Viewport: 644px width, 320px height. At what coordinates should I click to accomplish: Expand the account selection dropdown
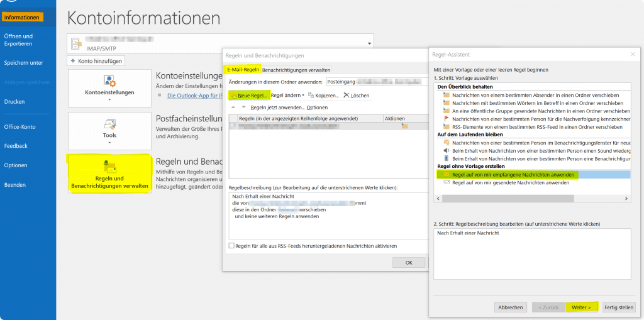tap(369, 43)
